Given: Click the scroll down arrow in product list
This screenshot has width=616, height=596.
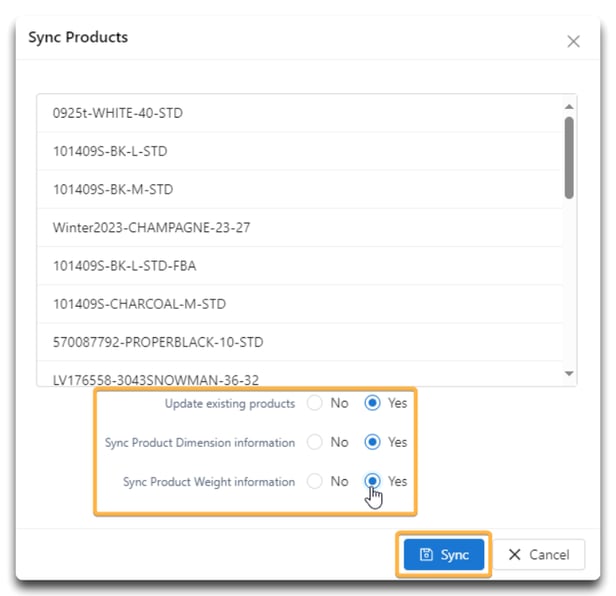Looking at the screenshot, I should [568, 373].
